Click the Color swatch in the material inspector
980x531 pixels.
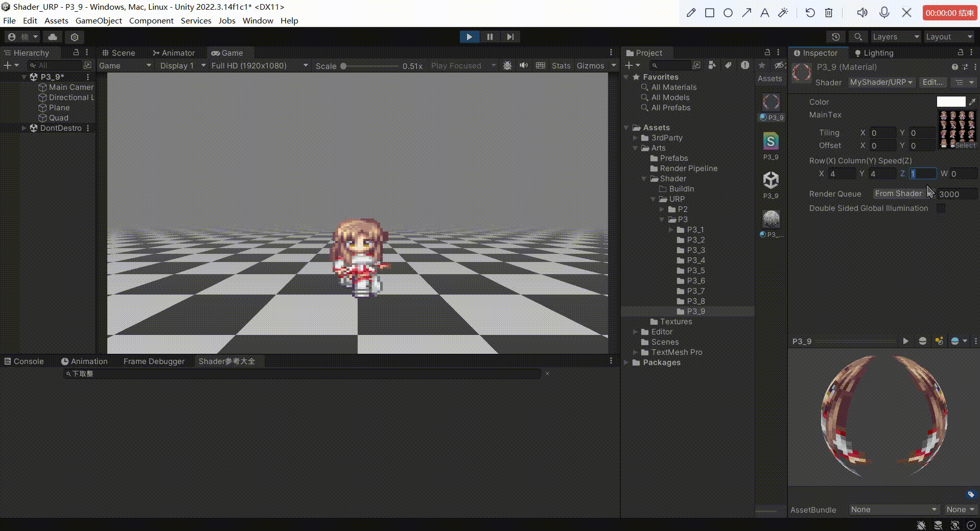tap(950, 102)
